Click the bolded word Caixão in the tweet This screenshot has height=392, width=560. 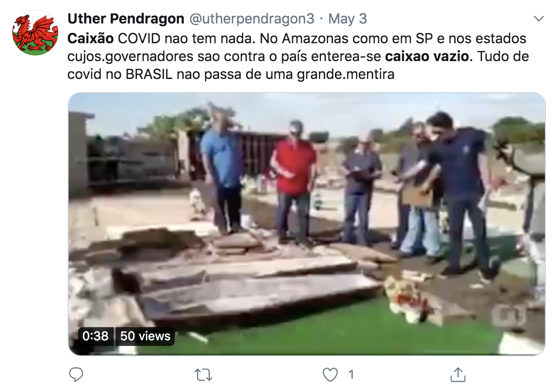coord(90,38)
